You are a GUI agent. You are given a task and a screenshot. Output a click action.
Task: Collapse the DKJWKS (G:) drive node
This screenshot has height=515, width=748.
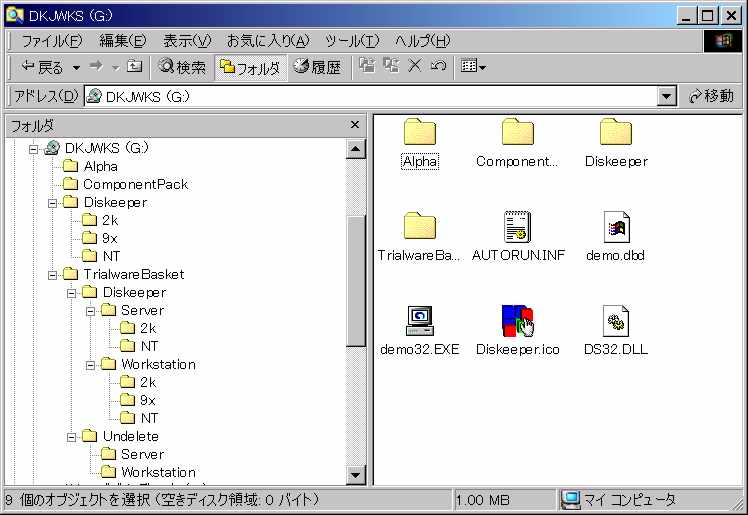(x=33, y=149)
